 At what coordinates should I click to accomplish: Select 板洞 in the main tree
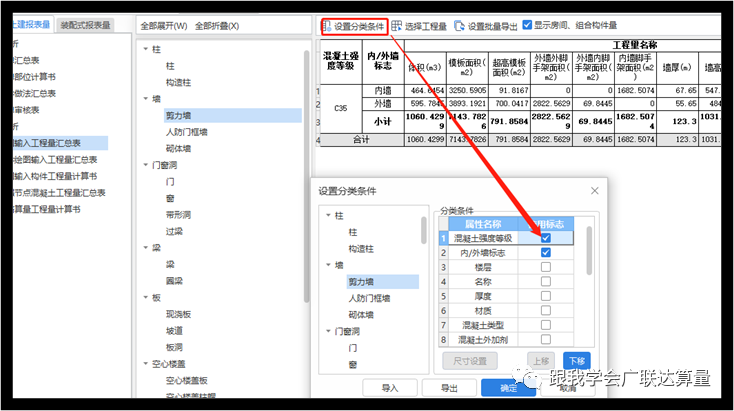point(174,347)
